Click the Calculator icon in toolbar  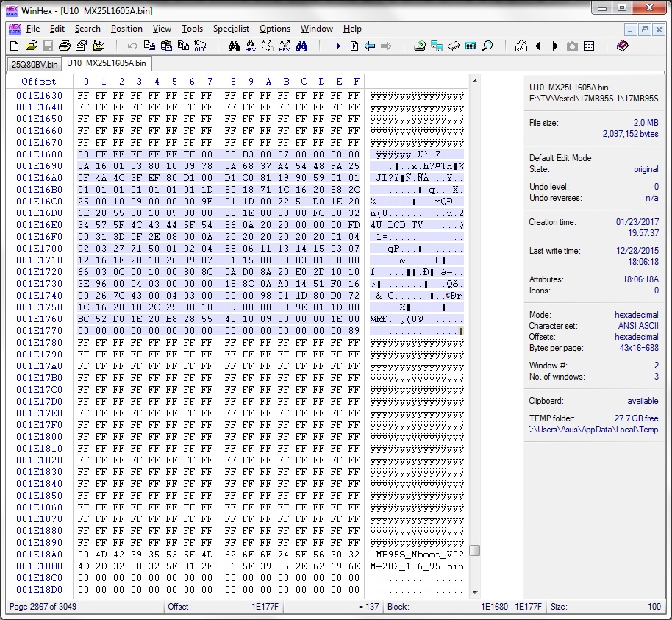[471, 46]
